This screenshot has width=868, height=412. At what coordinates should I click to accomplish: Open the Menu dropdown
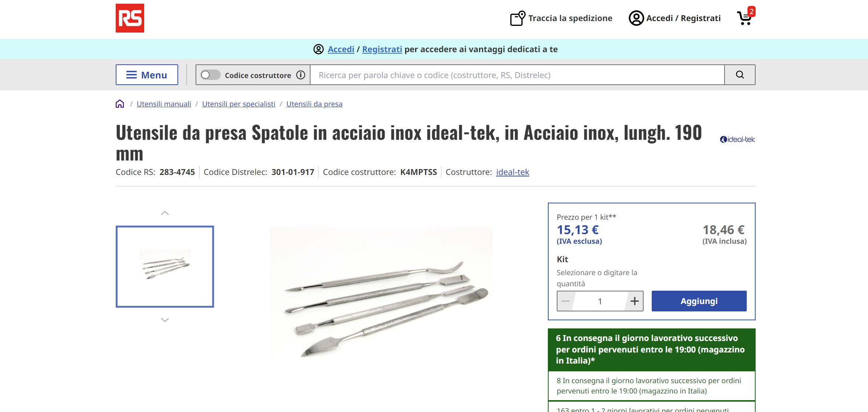pyautogui.click(x=147, y=75)
